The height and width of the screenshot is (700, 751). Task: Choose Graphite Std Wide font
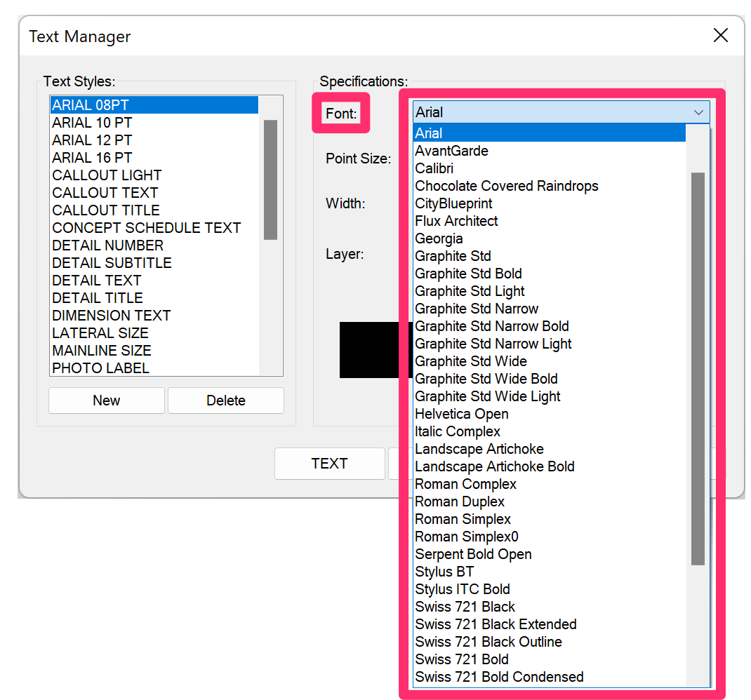pos(550,361)
